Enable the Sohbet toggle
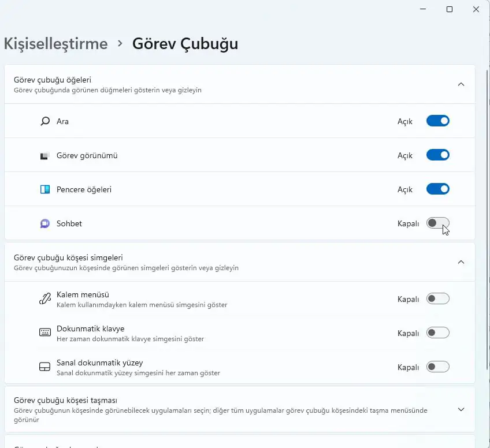This screenshot has height=448, width=490. pyautogui.click(x=437, y=223)
